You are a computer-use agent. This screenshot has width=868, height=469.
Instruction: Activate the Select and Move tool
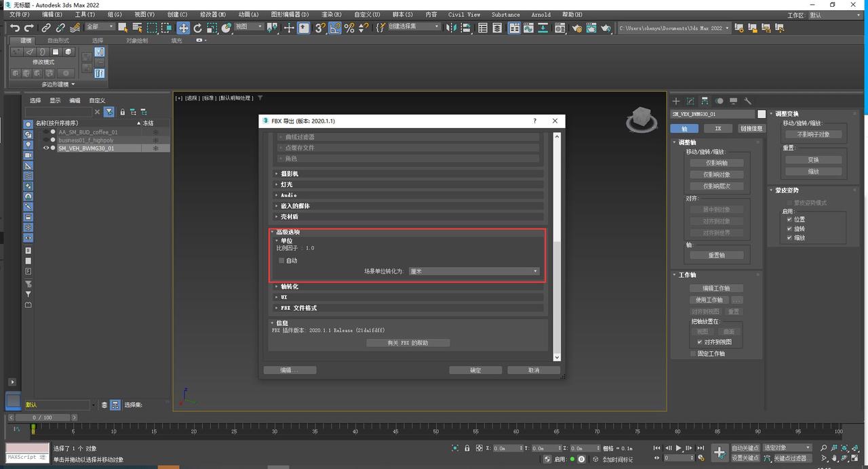tap(183, 28)
